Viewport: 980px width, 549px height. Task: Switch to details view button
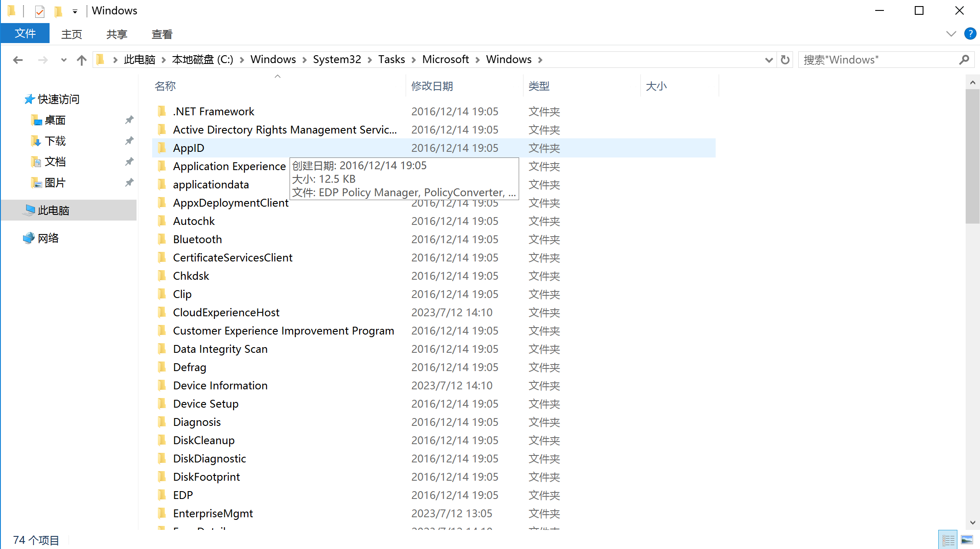click(x=948, y=540)
